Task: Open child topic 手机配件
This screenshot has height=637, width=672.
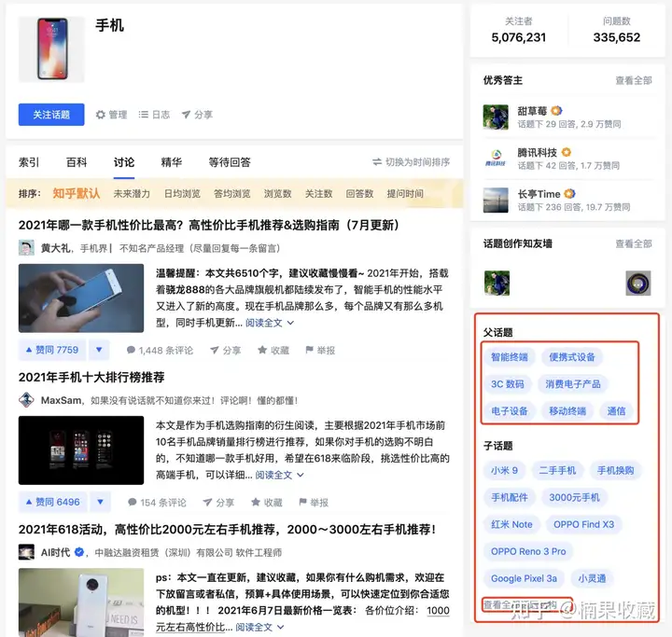Action: [x=510, y=497]
